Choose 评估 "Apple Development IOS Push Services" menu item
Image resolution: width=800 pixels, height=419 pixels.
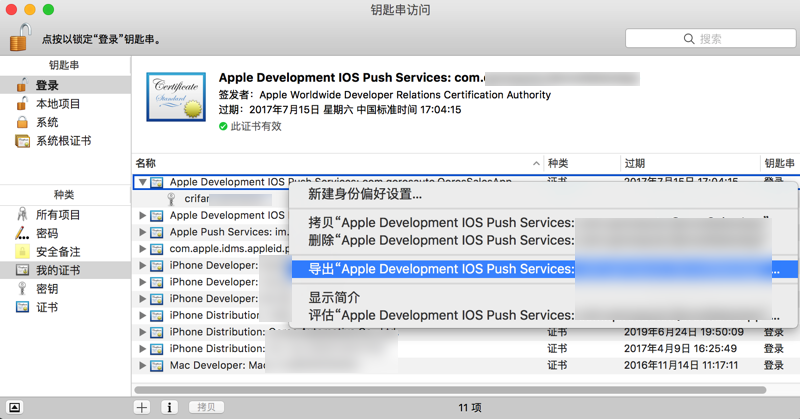tap(544, 315)
